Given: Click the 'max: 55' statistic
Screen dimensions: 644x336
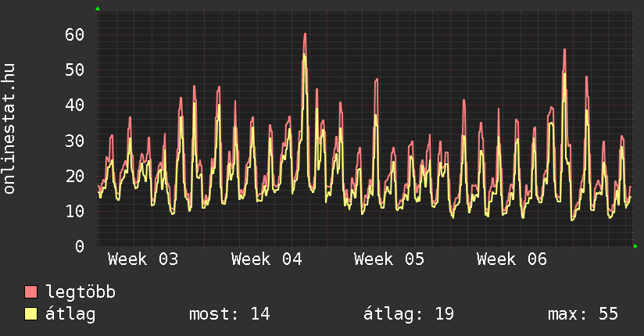Looking at the screenshot, I should (583, 314).
